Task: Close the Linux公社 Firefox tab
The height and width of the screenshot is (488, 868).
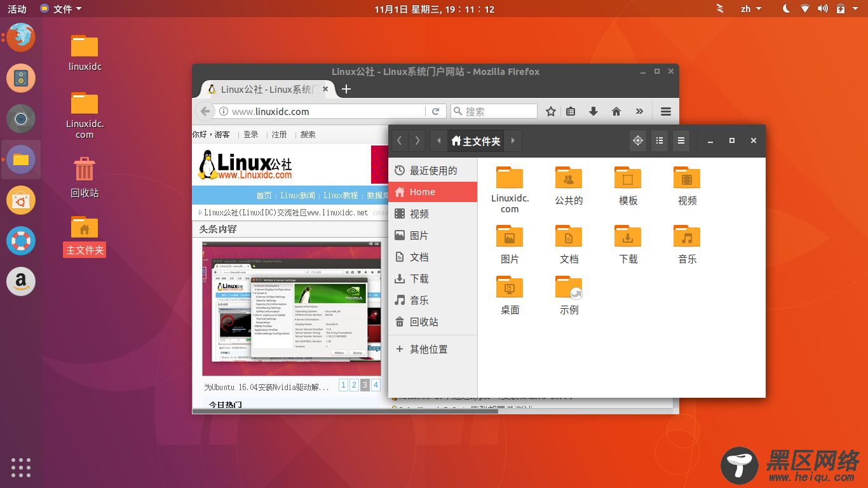Action: coord(326,89)
